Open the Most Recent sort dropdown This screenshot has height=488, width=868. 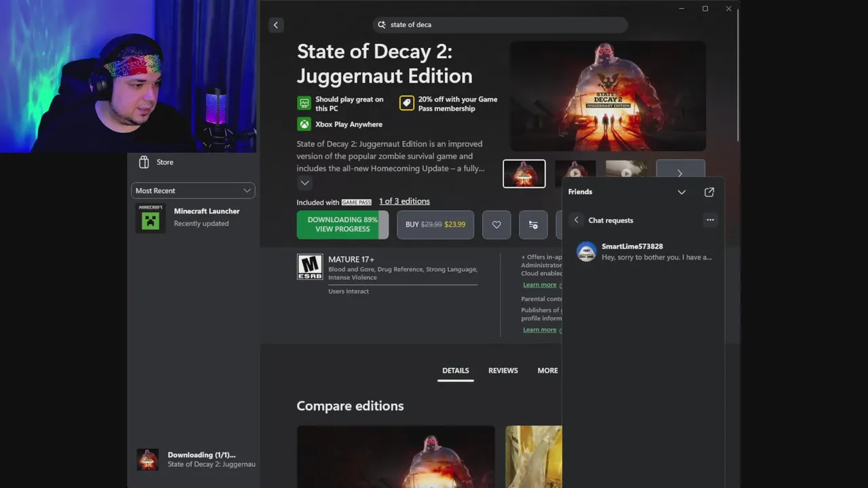(x=193, y=190)
